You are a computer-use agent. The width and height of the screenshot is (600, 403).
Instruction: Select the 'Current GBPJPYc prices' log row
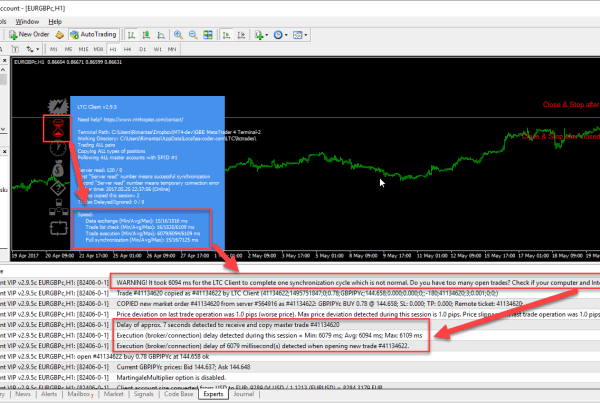[x=300, y=367]
